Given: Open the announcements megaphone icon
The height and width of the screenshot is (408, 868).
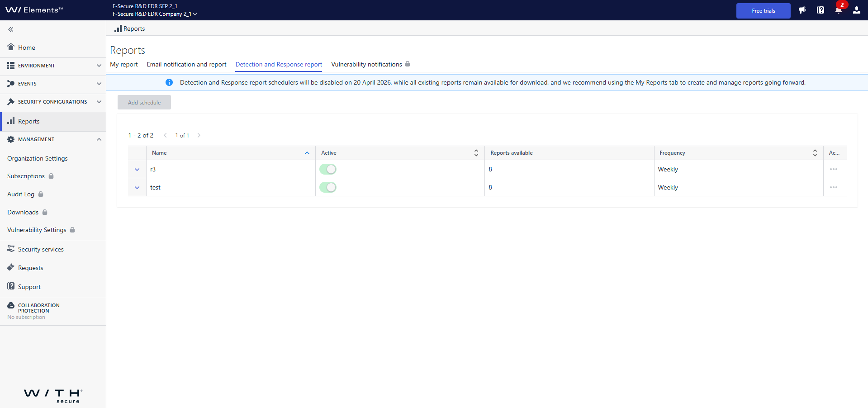Looking at the screenshot, I should 802,10.
